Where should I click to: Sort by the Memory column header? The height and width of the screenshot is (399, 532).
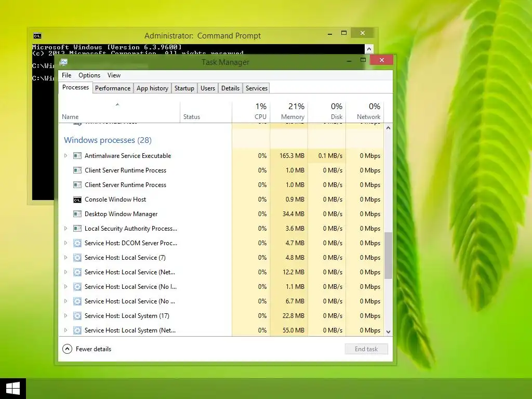(x=289, y=112)
